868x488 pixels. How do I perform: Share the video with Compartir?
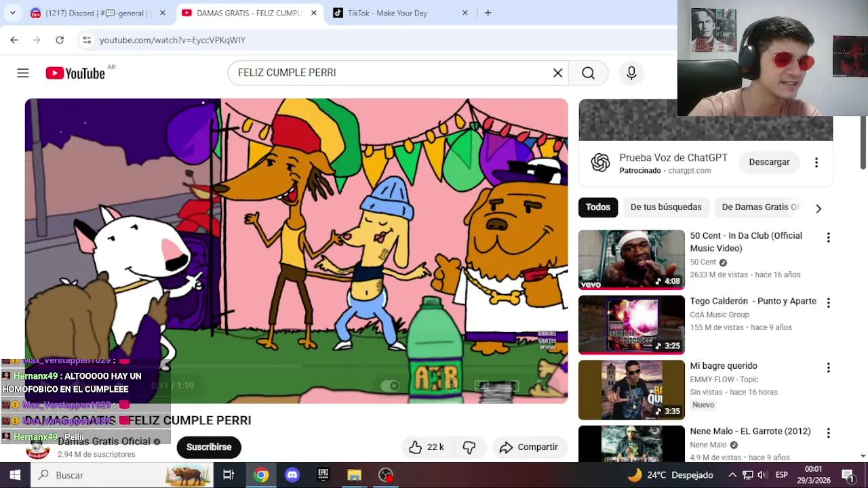point(529,447)
